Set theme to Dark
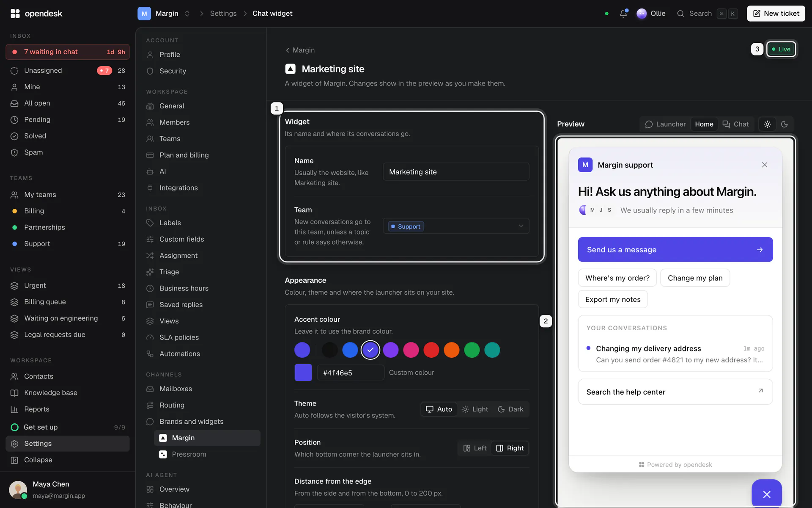The width and height of the screenshot is (812, 508). point(510,409)
